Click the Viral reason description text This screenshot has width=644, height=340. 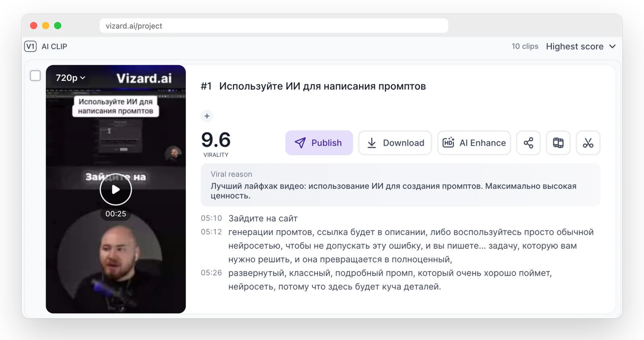coord(394,191)
